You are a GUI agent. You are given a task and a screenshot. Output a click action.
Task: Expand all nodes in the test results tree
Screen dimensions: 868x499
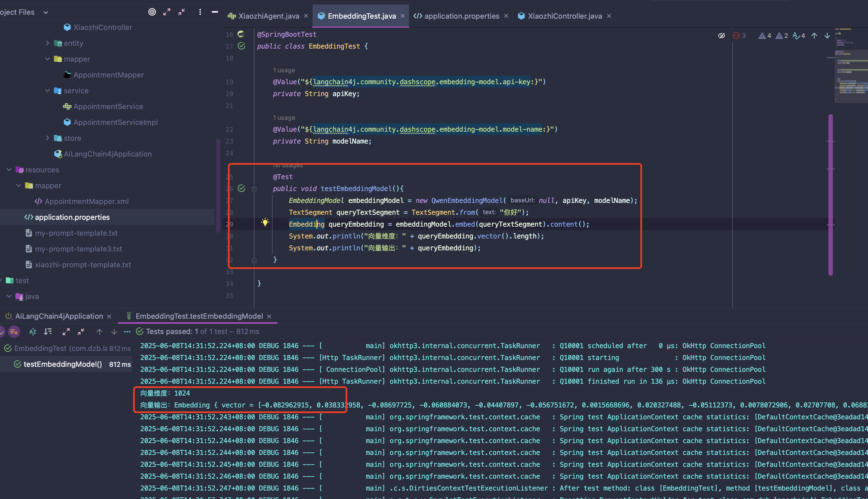[x=66, y=331]
